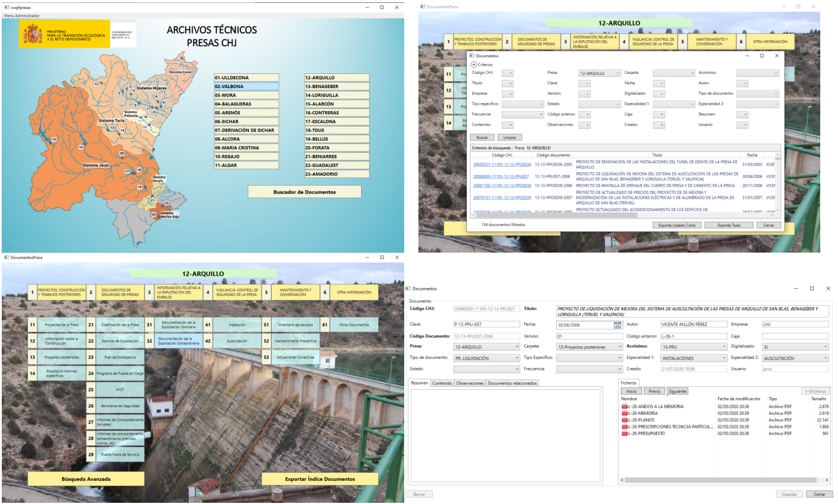Image resolution: width=838 pixels, height=504 pixels.
Task: Click the Código documento column header
Action: (x=553, y=155)
